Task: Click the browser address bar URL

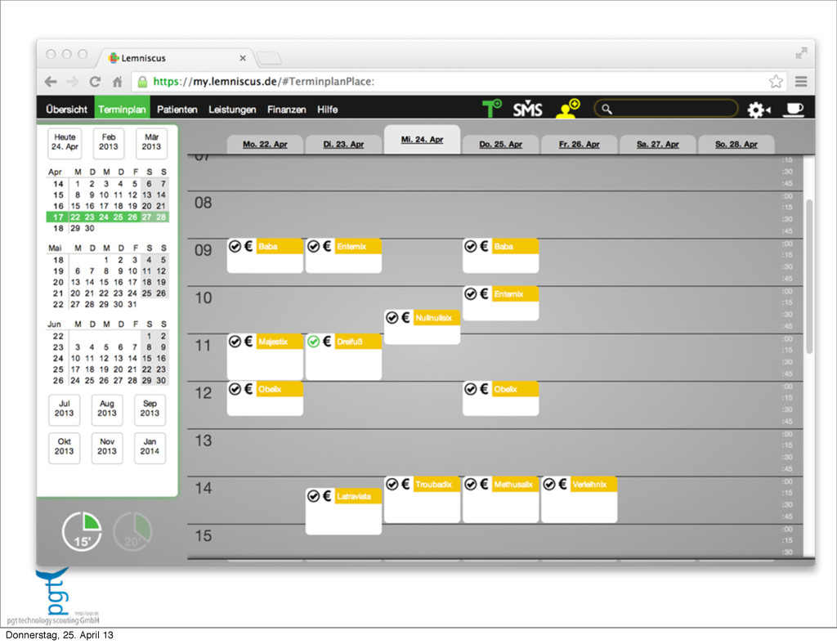Action: tap(264, 82)
